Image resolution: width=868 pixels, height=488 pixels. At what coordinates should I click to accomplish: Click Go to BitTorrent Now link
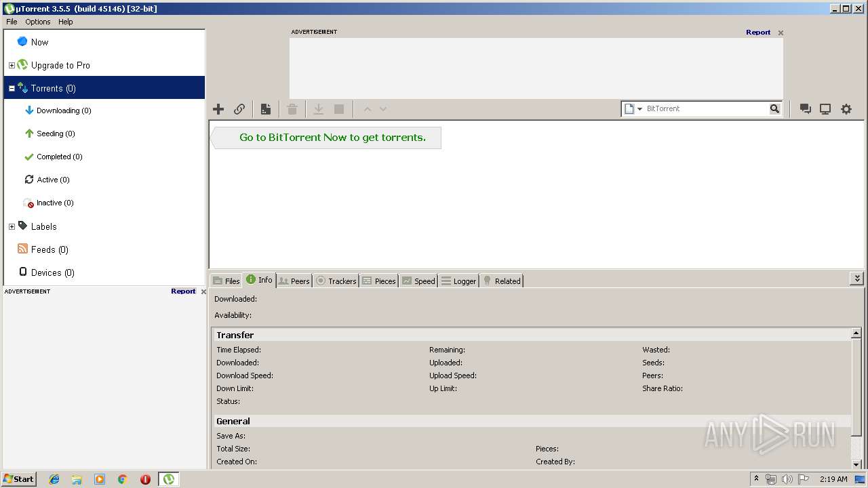[x=332, y=138]
